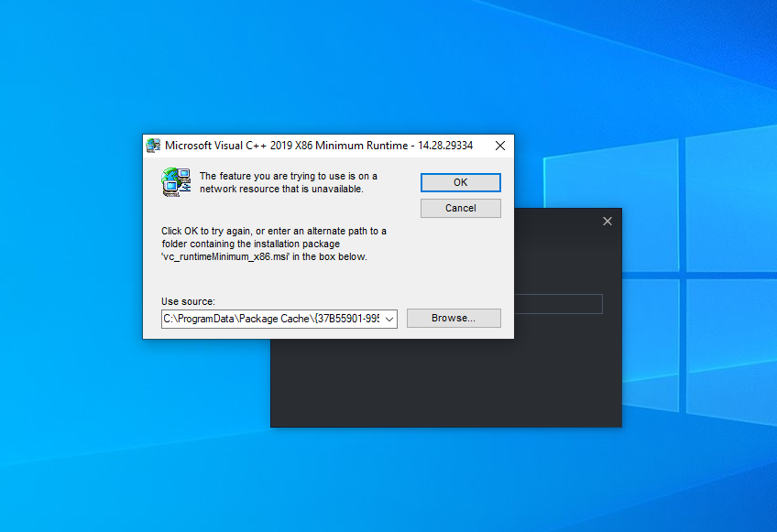The image size is (777, 532).
Task: Expand the Use source dropdown arrow
Action: point(389,319)
